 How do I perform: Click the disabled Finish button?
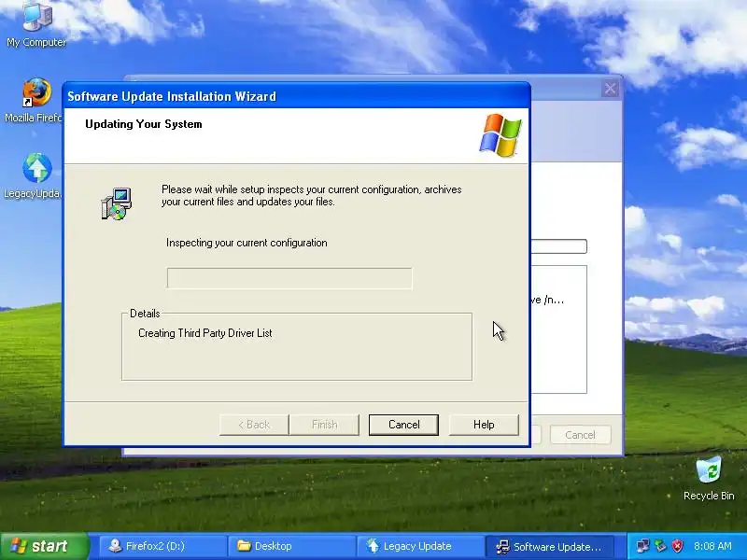(324, 425)
